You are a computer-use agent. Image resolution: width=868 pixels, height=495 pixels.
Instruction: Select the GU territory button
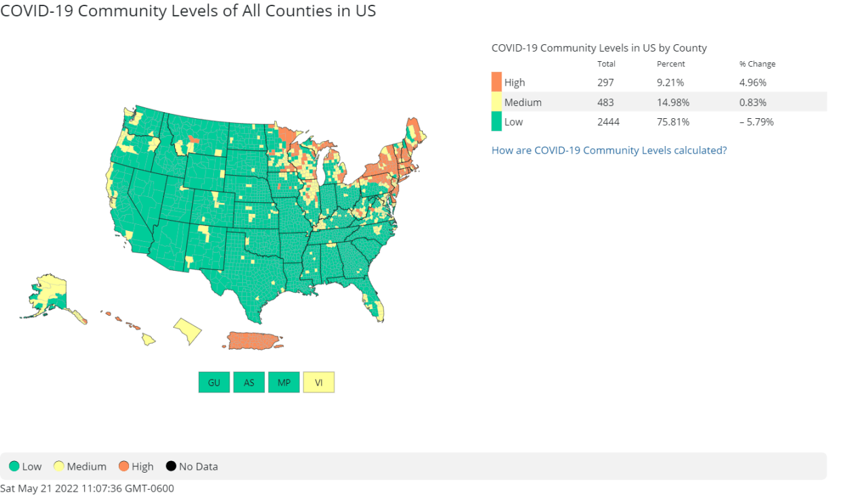coord(213,382)
